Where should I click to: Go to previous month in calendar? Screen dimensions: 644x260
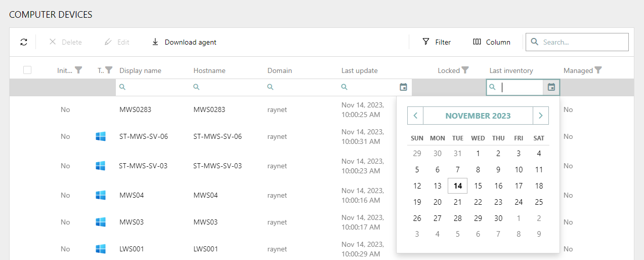tap(415, 116)
